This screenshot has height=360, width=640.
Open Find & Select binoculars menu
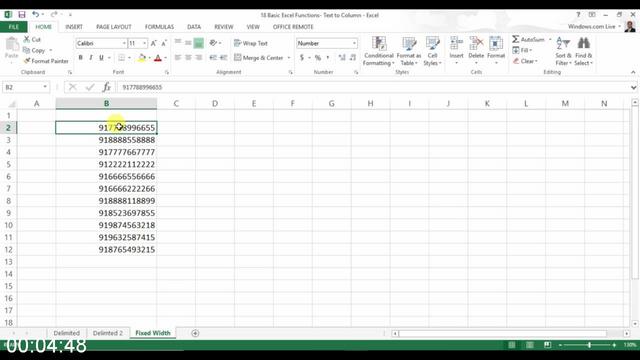pos(584,51)
